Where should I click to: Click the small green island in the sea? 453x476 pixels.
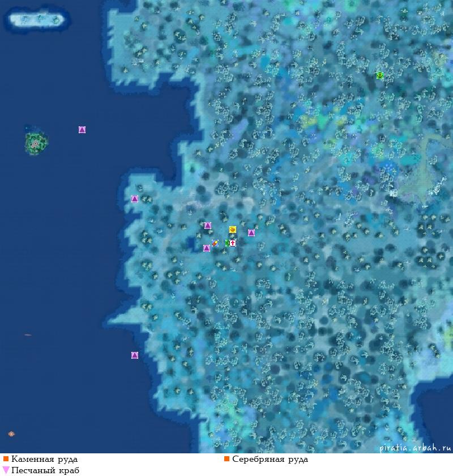coord(36,143)
